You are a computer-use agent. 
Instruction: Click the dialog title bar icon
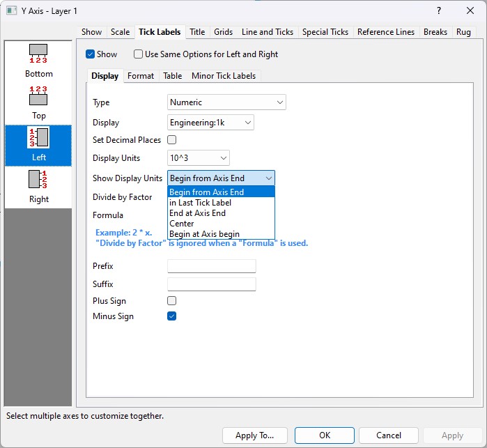click(11, 11)
